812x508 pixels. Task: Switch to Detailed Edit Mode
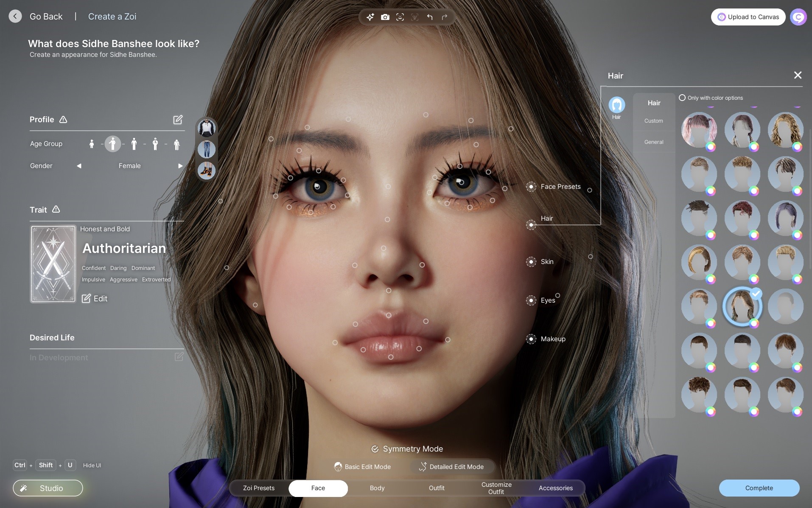(x=451, y=467)
